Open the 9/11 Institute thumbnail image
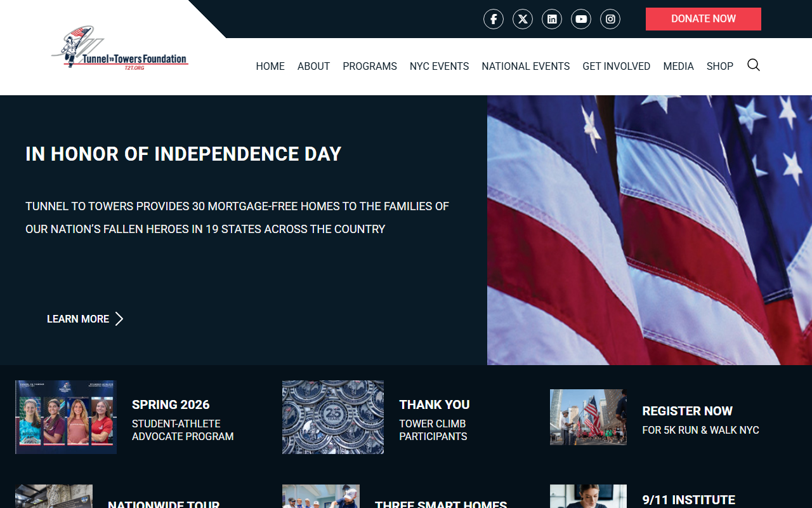This screenshot has width=812, height=508. click(x=588, y=496)
